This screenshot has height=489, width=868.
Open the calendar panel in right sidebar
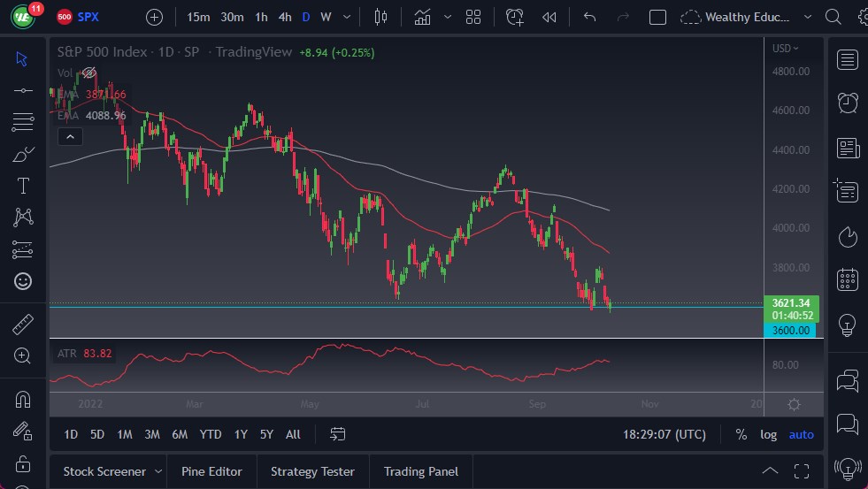(x=847, y=279)
